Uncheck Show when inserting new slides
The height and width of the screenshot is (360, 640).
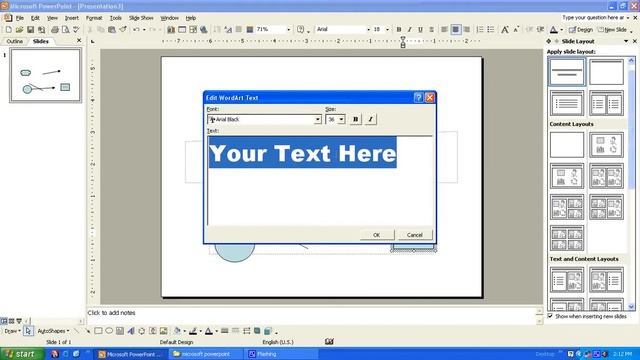(550, 316)
